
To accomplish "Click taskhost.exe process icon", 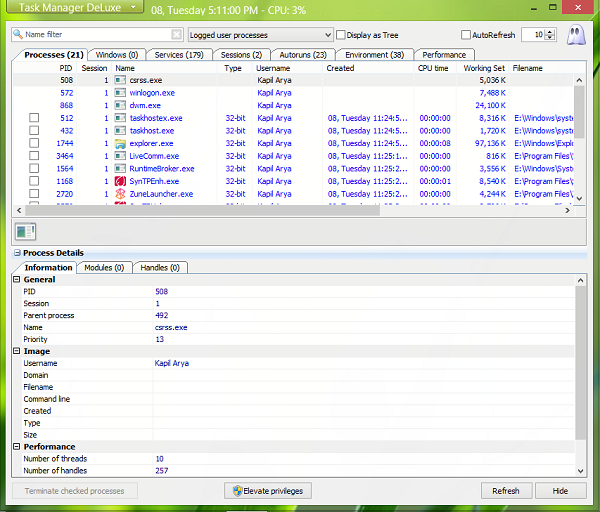I will pyautogui.click(x=120, y=130).
